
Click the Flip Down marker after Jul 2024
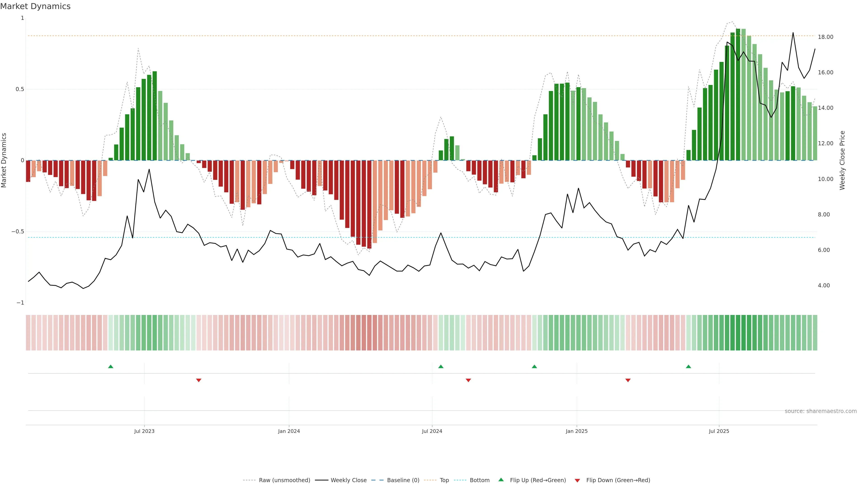click(468, 380)
